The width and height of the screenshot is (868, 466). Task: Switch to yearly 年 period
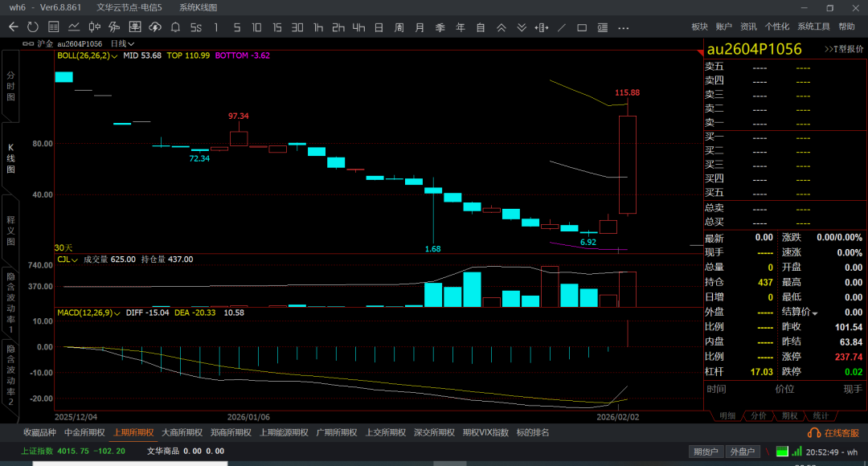tap(461, 27)
